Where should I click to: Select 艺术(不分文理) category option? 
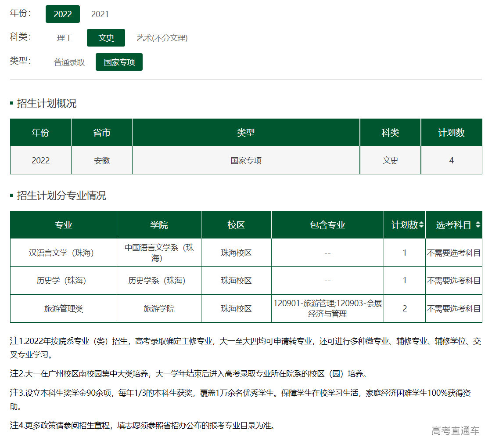[x=162, y=38]
